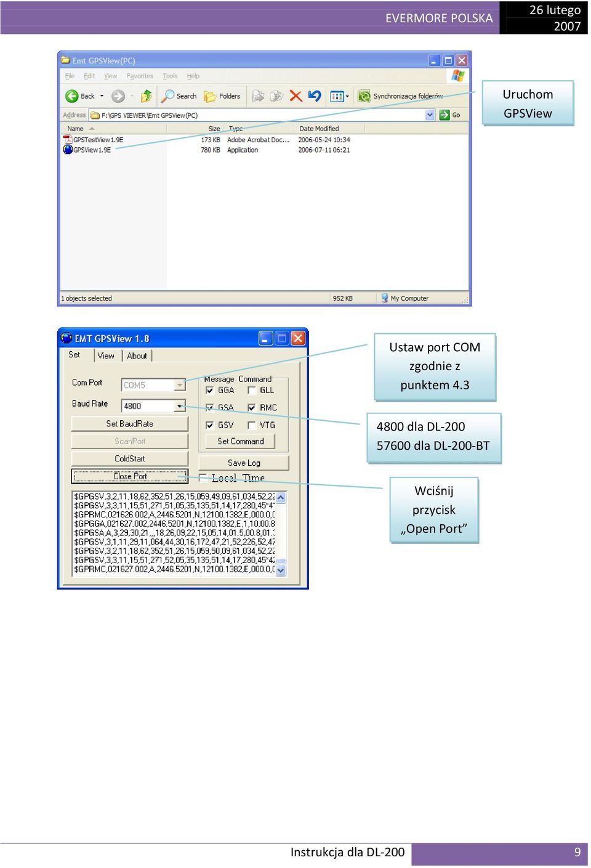Open the Back button history dropdown arrow

pyautogui.click(x=102, y=96)
